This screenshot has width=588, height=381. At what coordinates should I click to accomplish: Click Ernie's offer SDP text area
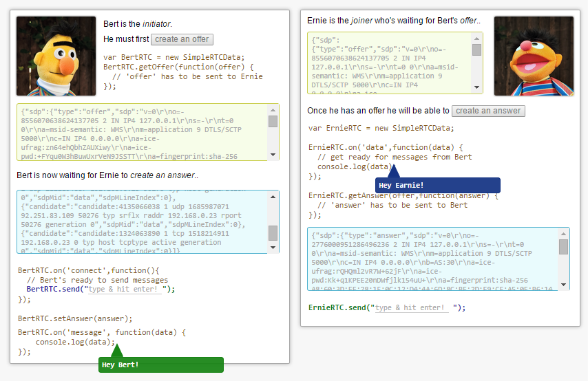(x=395, y=63)
